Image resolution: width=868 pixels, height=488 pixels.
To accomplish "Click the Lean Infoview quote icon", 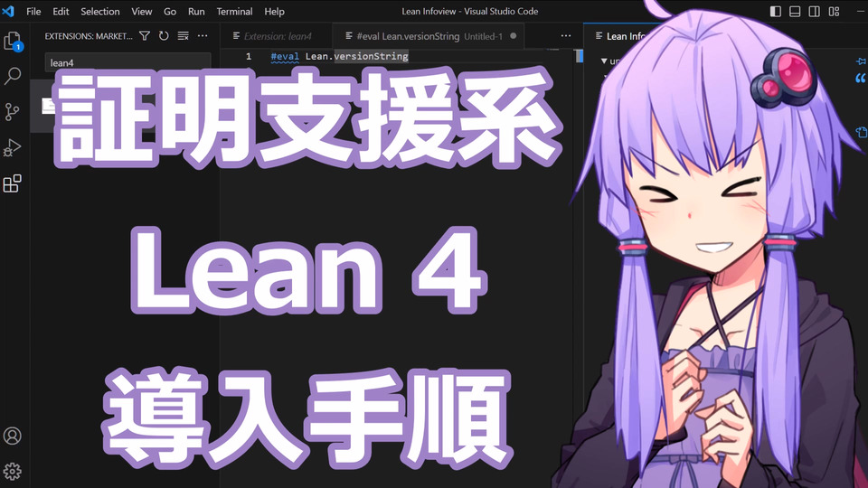I will point(861,78).
